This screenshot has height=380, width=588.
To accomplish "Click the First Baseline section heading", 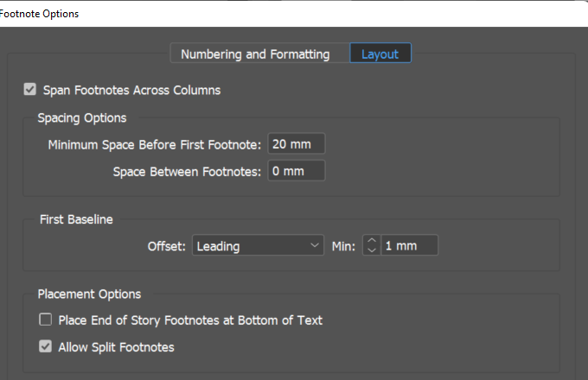I will pos(76,219).
